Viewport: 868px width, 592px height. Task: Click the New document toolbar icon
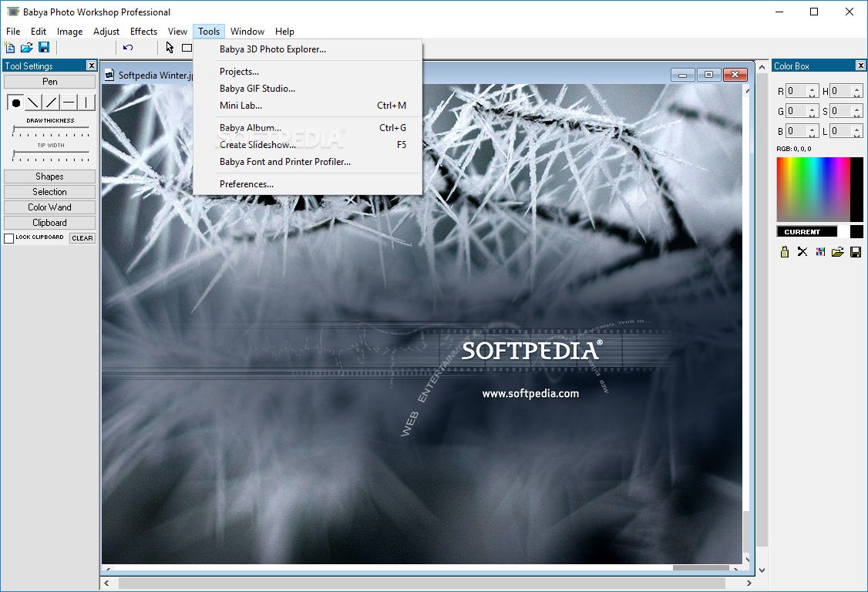(x=9, y=48)
